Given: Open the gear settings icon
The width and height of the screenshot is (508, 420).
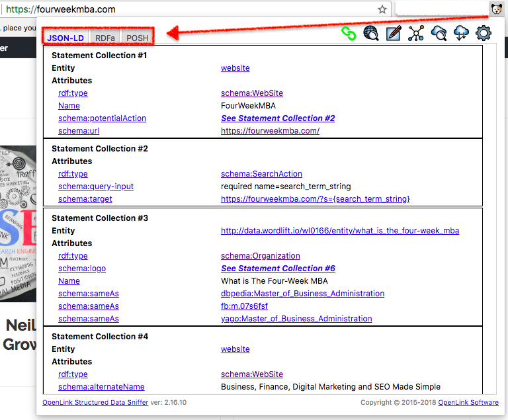Looking at the screenshot, I should pyautogui.click(x=484, y=33).
